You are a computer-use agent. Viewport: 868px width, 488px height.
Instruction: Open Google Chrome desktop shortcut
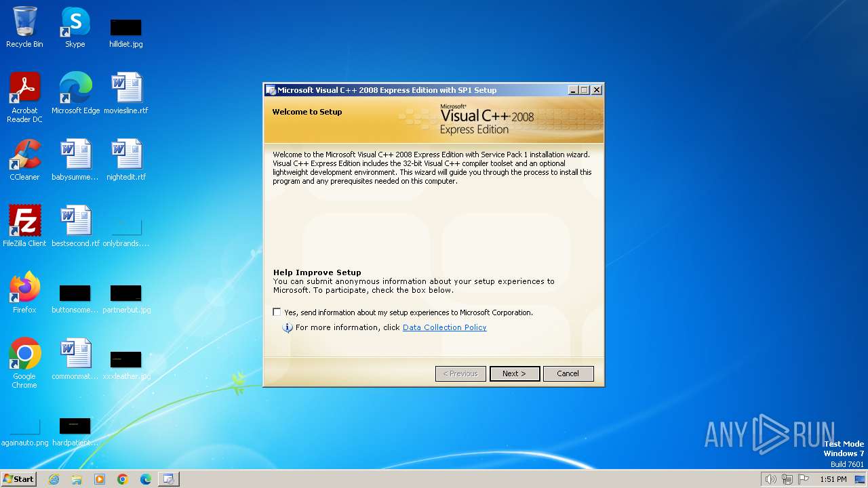[24, 363]
